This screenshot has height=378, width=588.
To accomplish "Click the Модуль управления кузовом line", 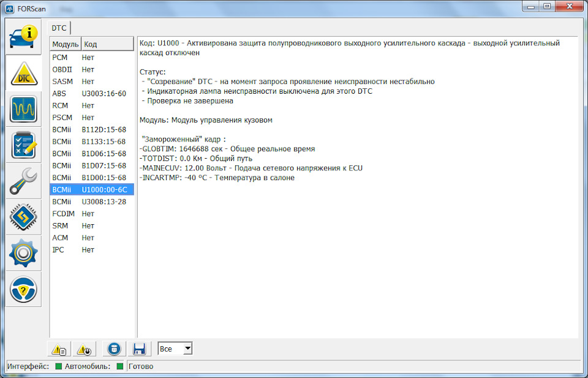I will (206, 120).
